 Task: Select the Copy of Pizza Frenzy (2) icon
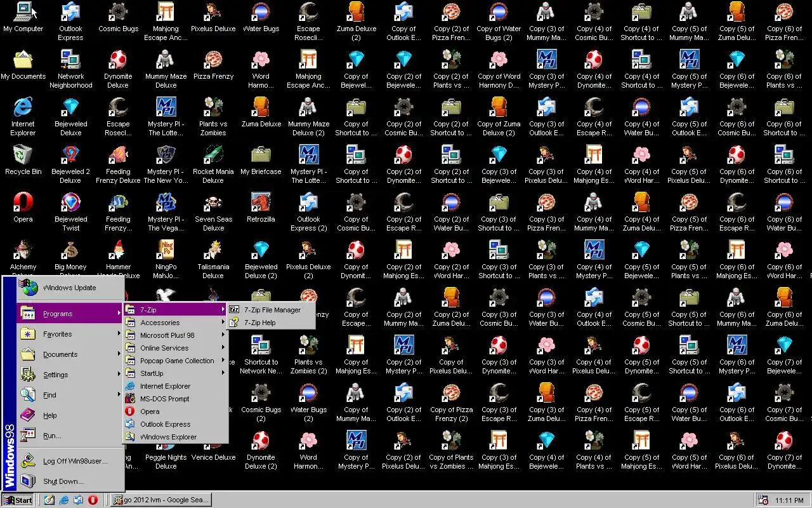tap(451, 403)
